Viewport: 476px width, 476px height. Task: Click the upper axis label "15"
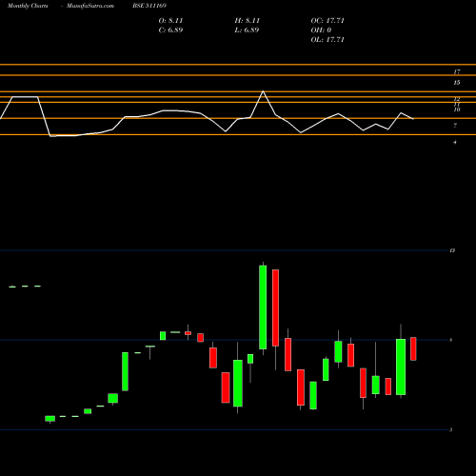[x=457, y=83]
